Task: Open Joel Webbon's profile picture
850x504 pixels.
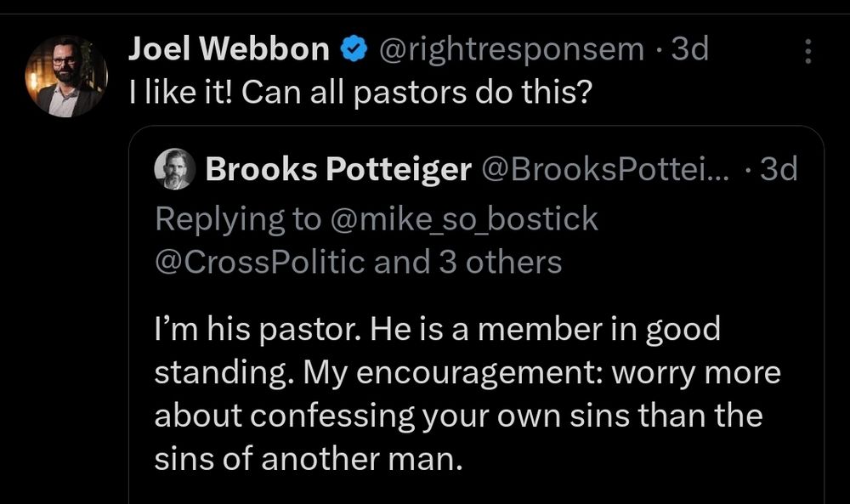Action: coord(66,76)
